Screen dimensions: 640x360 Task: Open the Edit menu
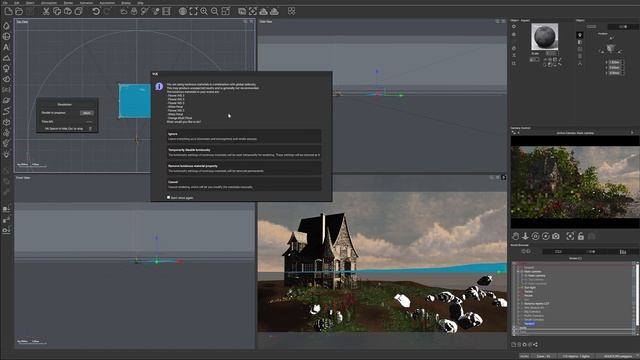tap(17, 2)
